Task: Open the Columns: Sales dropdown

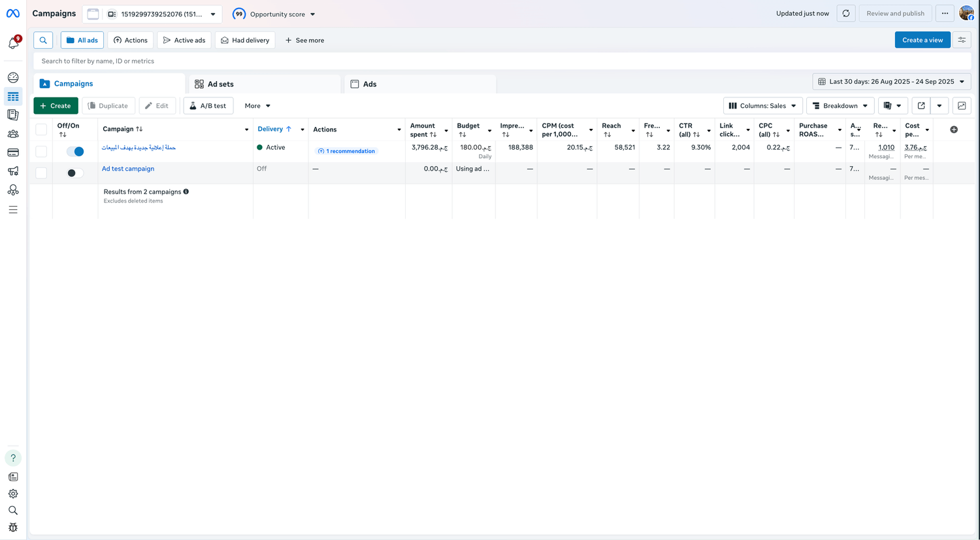Action: (x=762, y=106)
